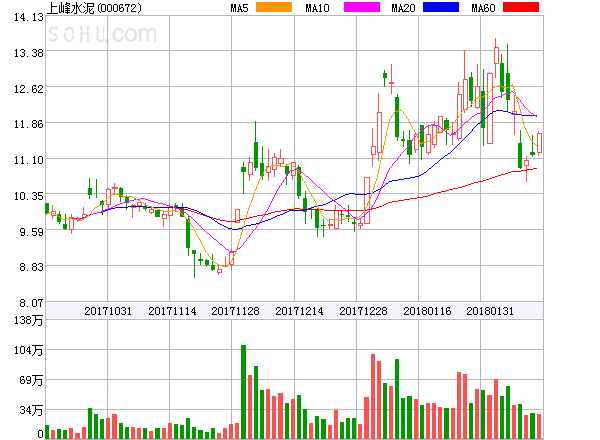This screenshot has width=600, height=440.
Task: Click the 8.07 price axis label
Action: tap(31, 303)
